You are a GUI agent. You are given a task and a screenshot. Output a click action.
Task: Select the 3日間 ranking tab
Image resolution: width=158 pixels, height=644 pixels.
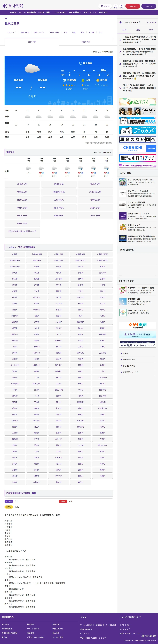point(124,30)
